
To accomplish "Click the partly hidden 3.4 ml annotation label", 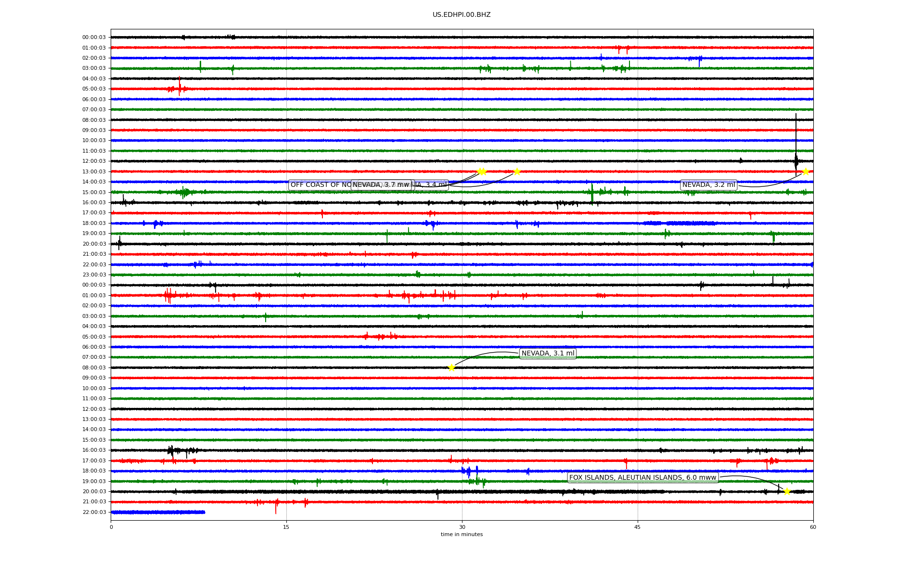I will coord(431,185).
